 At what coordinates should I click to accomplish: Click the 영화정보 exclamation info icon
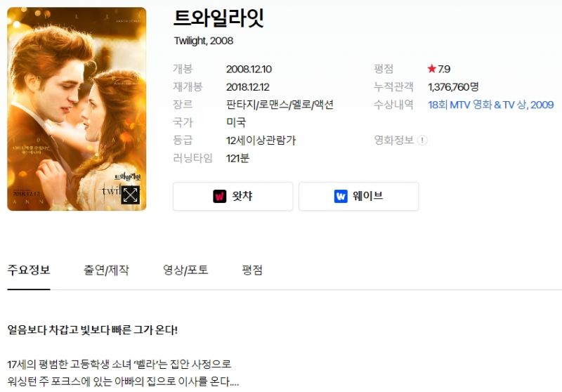422,140
